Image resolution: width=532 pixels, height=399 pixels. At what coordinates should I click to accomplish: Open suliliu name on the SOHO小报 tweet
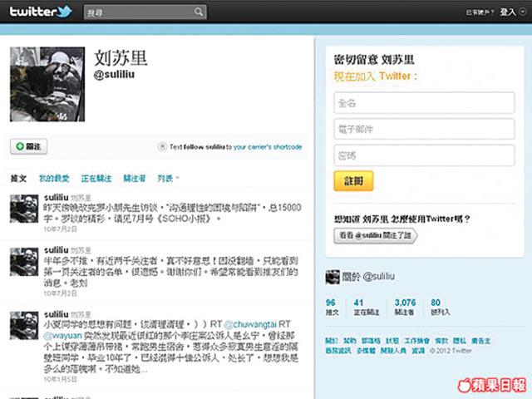pyautogui.click(x=57, y=197)
